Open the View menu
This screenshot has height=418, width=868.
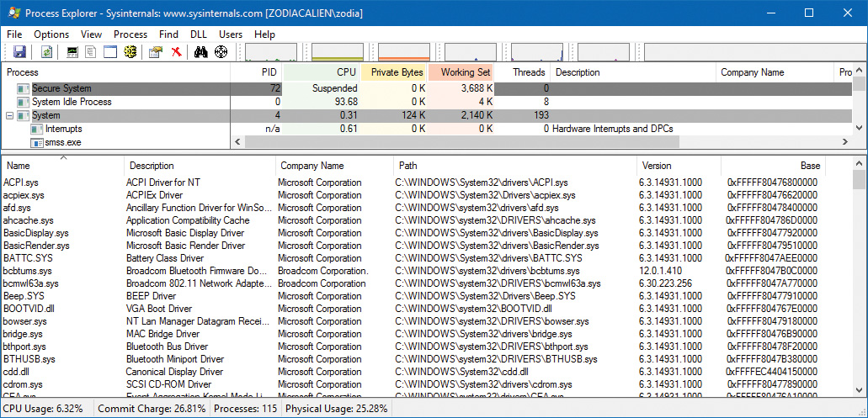pos(91,34)
